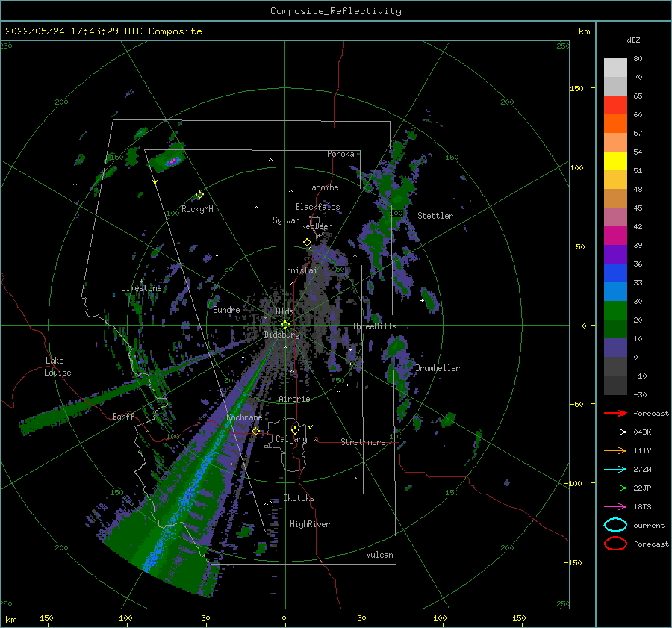Click the HighRiver town label

click(310, 524)
